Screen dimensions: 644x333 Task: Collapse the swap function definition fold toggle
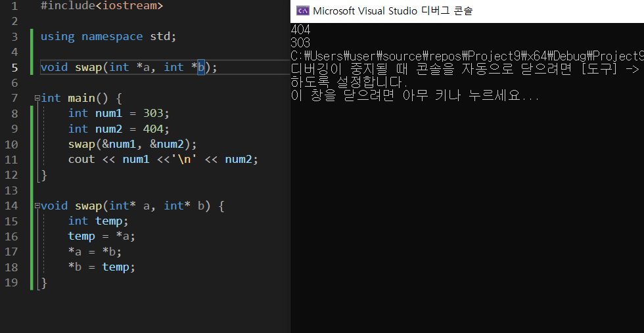point(37,206)
